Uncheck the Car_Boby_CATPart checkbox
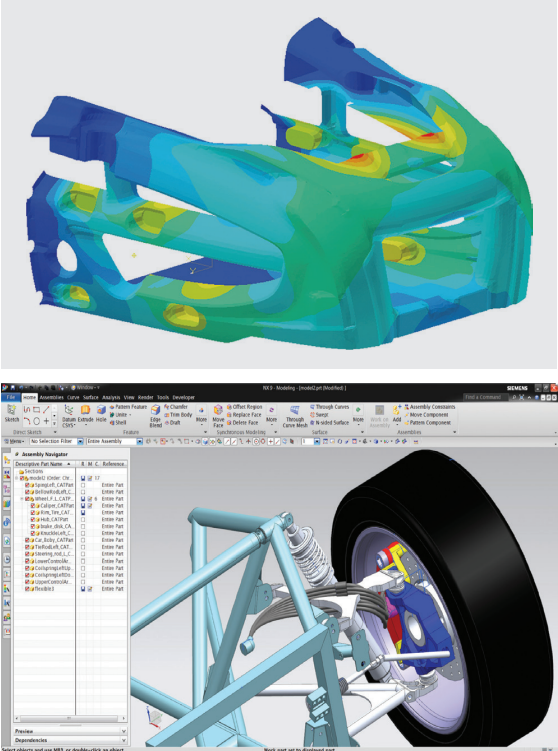 (28, 540)
